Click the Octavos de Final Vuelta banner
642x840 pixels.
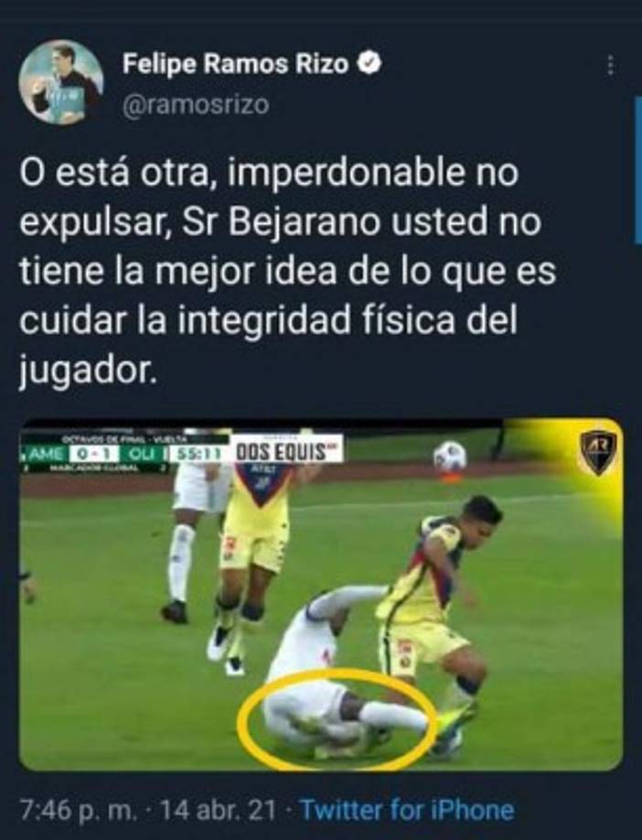(115, 438)
